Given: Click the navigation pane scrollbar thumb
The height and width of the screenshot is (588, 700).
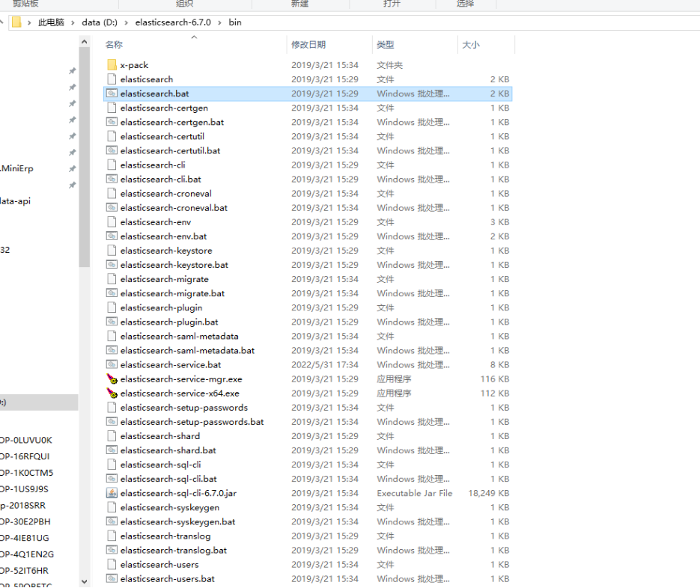Looking at the screenshot, I should (85, 157).
